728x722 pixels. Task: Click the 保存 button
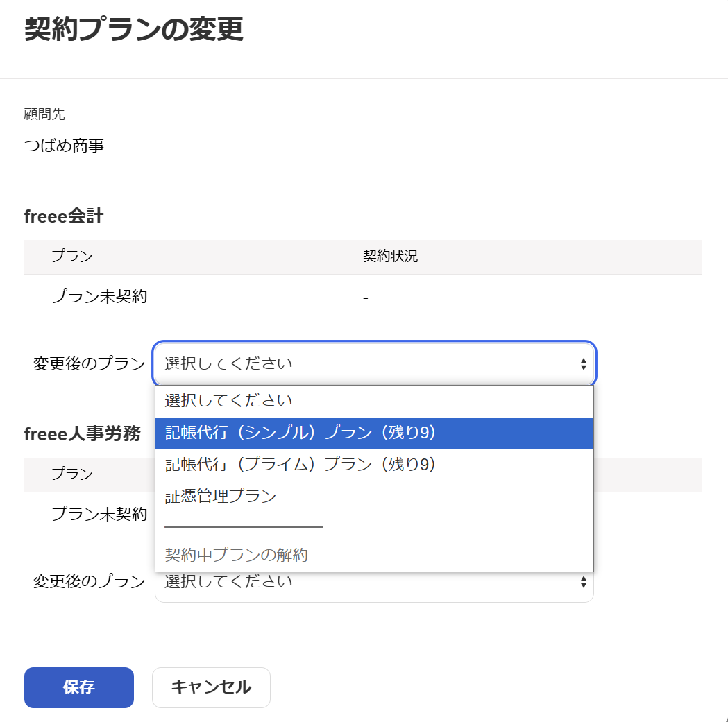(79, 687)
